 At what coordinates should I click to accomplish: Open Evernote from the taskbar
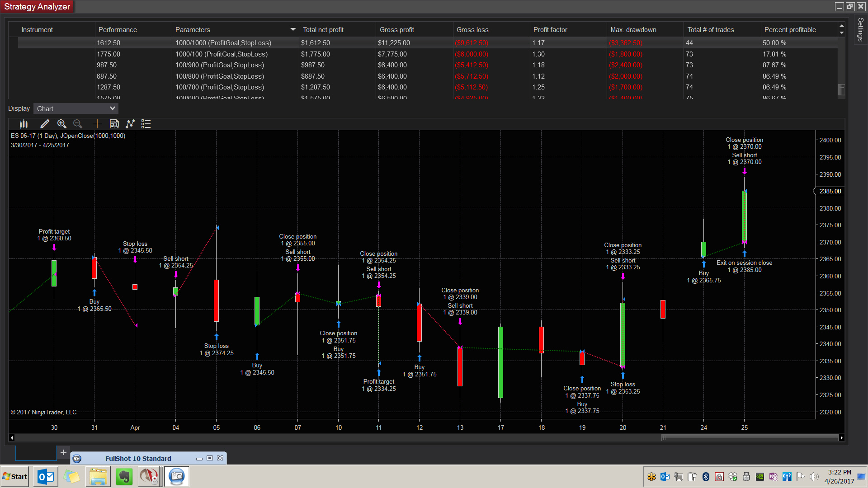(x=124, y=477)
